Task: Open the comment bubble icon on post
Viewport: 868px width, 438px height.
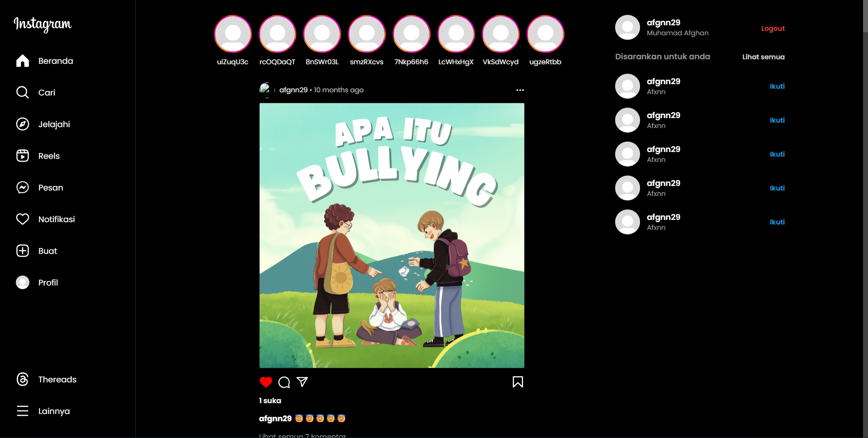Action: coord(284,382)
